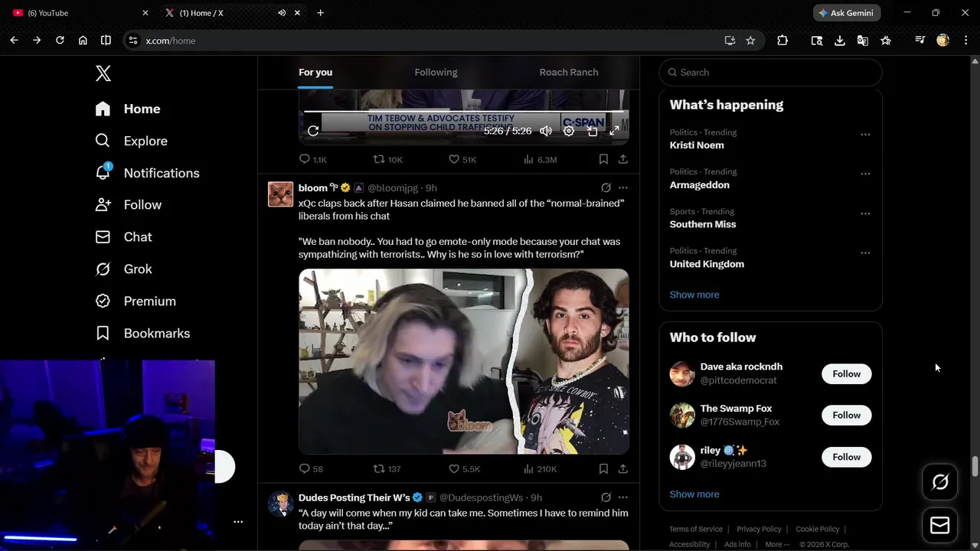Repost bloom's post with 137 reposts
Image resolution: width=980 pixels, height=551 pixels.
click(x=387, y=468)
